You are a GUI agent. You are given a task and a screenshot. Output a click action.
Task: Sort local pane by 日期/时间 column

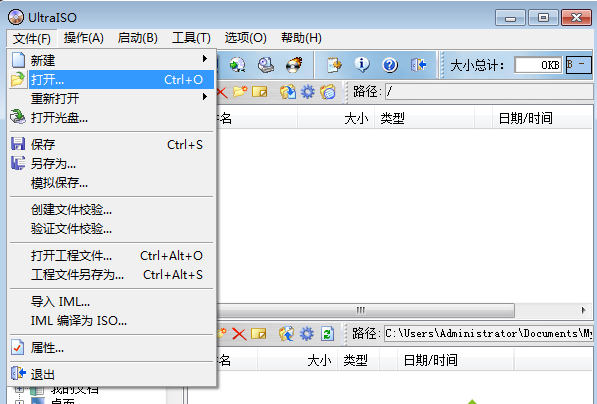click(456, 360)
